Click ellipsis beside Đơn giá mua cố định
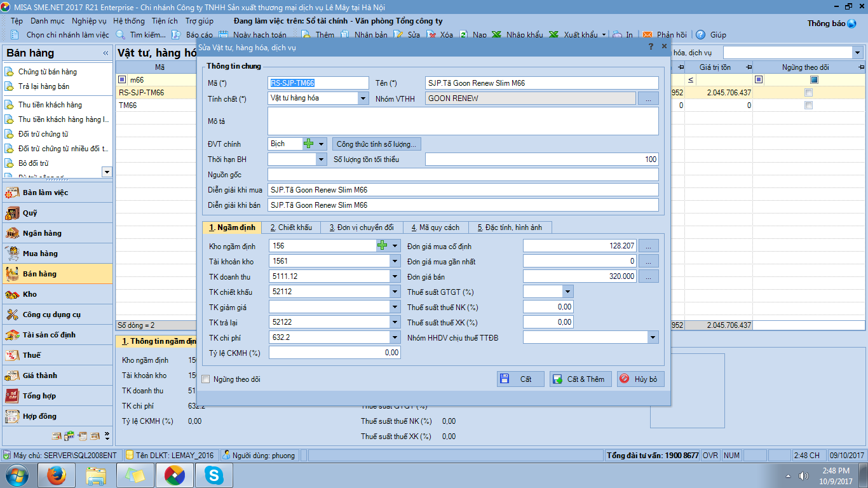Screen dimensions: 868x488 (649, 246)
